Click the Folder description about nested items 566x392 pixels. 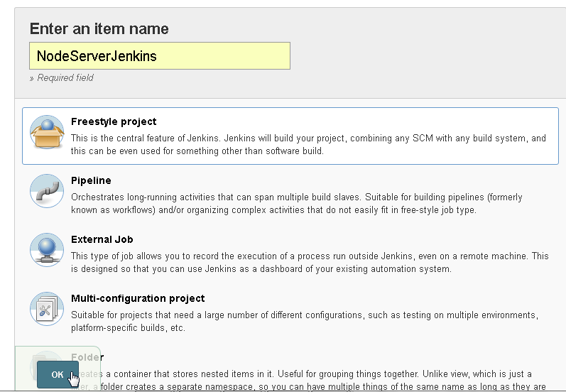(x=309, y=380)
